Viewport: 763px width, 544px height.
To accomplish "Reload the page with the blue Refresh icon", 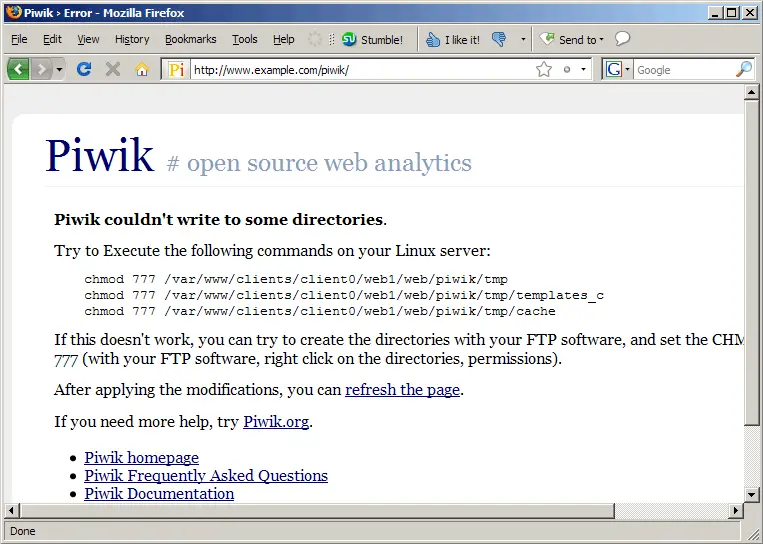I will (x=84, y=70).
